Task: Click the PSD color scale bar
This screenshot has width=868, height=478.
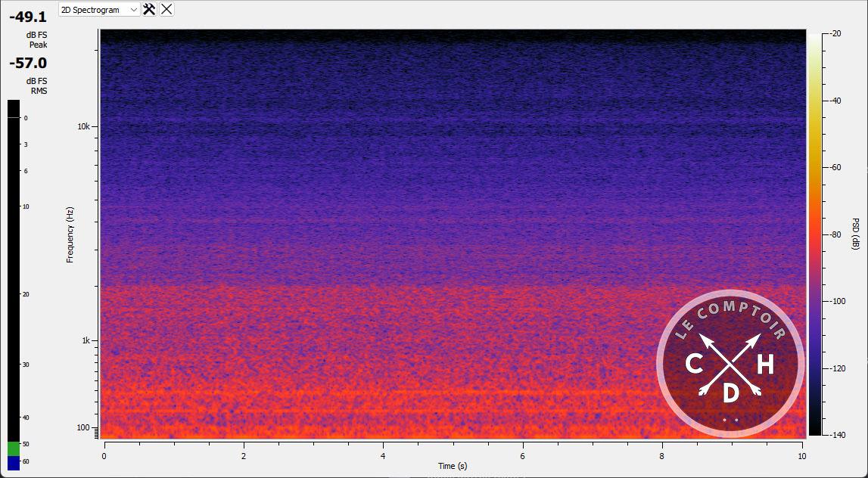Action: pyautogui.click(x=815, y=234)
